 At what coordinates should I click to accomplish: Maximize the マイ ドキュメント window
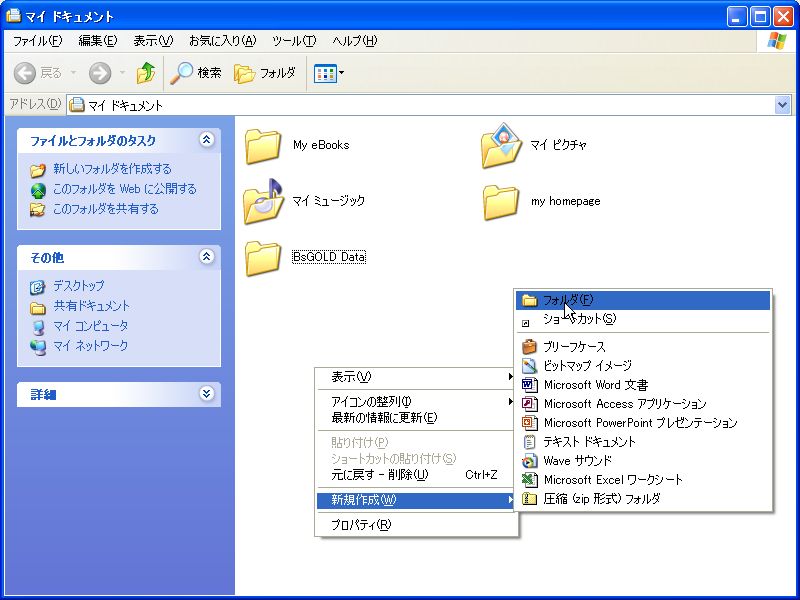coord(760,17)
